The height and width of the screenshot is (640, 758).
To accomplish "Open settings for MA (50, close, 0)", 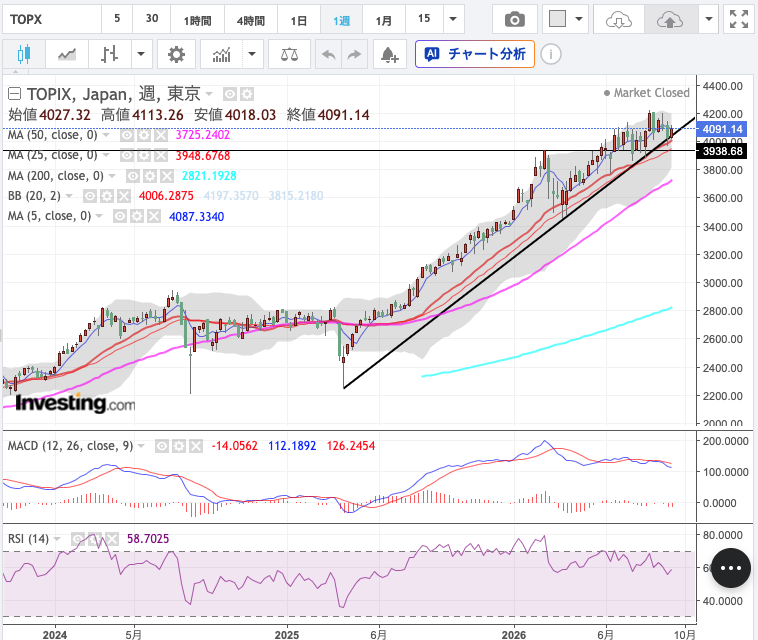I will click(x=144, y=135).
